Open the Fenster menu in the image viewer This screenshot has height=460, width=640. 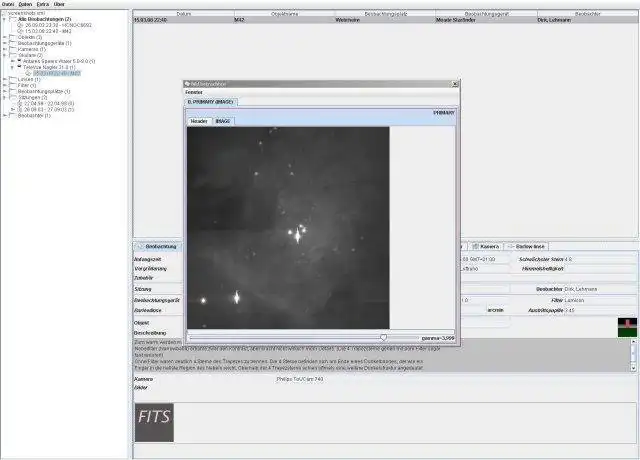click(194, 92)
